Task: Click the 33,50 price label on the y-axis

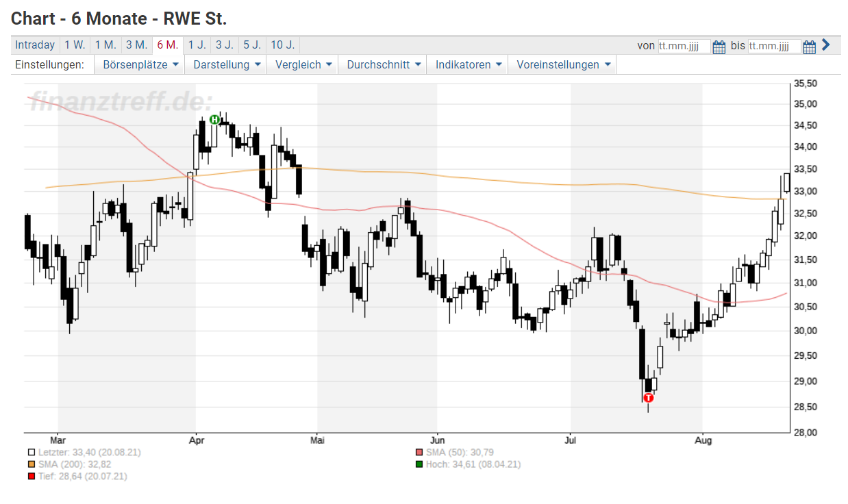Action: click(806, 169)
